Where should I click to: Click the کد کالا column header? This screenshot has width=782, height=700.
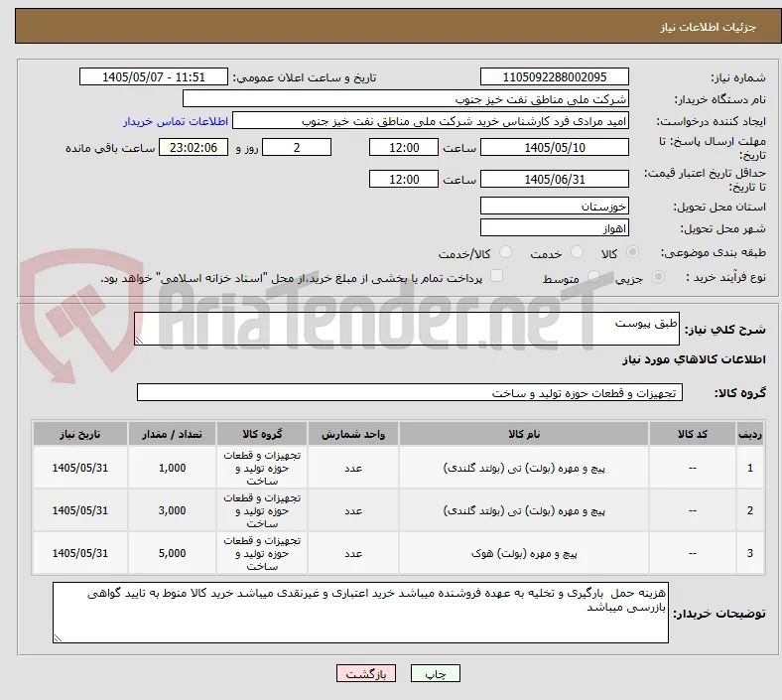(x=693, y=434)
